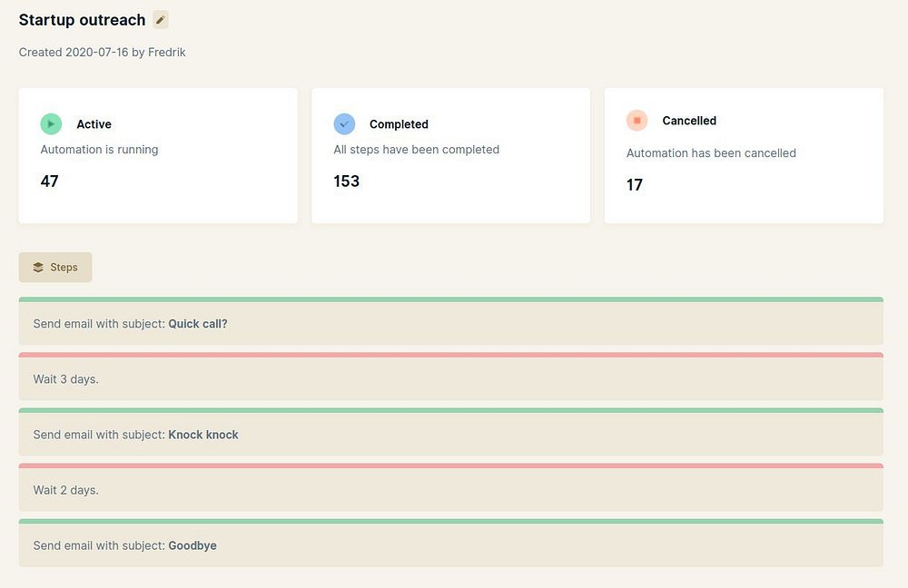The image size is (908, 588).
Task: Click the Active status label
Action: [94, 124]
